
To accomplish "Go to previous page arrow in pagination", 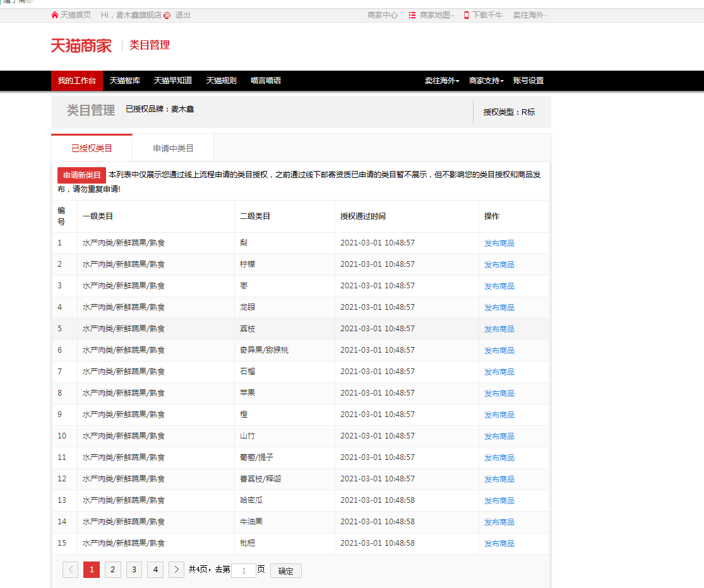I will point(71,570).
